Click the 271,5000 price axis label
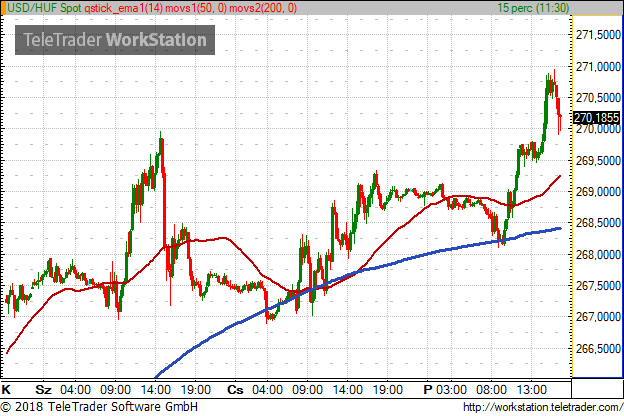 click(x=598, y=35)
